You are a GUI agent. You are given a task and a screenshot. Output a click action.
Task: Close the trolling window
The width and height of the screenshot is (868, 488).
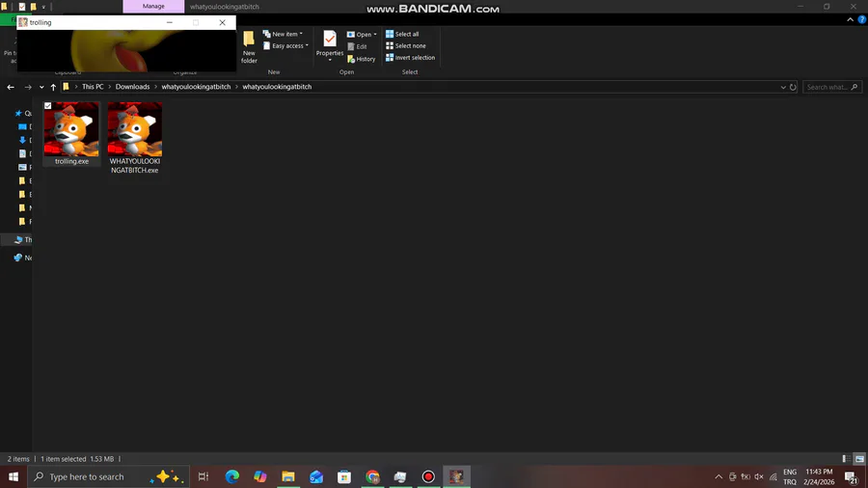[x=222, y=22]
